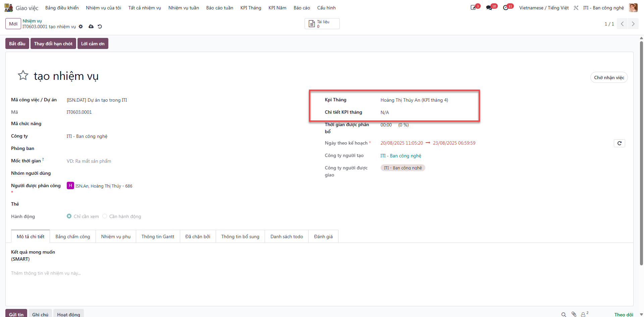Viewport: 644px width, 317px height.
Task: Mark task with the priority star
Action: coord(23,75)
